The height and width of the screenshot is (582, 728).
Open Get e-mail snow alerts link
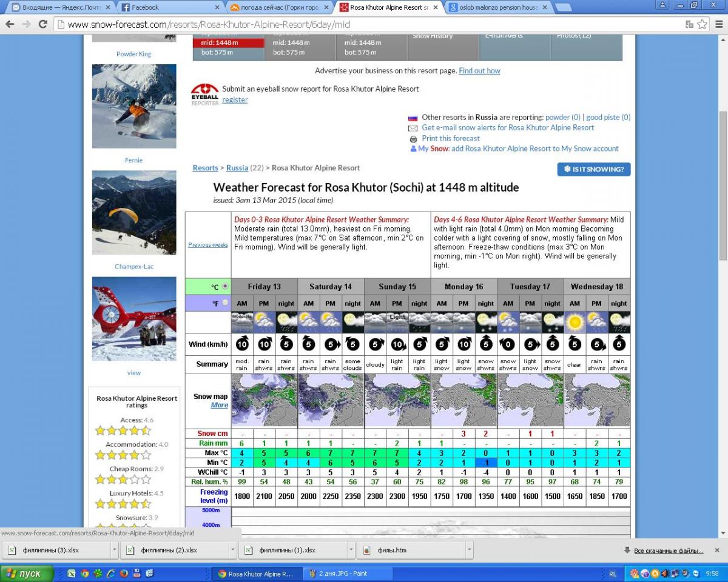[508, 128]
